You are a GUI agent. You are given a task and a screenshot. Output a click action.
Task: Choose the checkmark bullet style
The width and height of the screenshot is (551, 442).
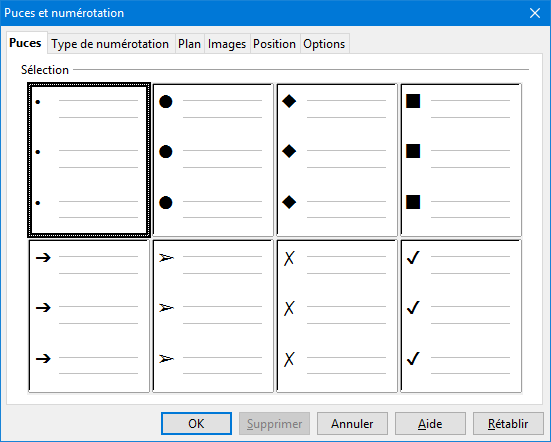pyautogui.click(x=461, y=316)
